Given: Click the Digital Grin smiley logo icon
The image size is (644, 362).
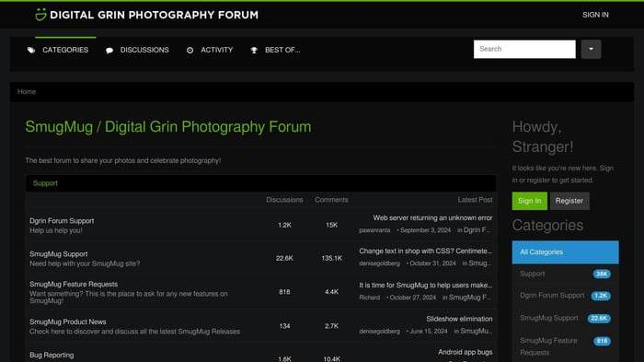Looking at the screenshot, I should (x=40, y=15).
